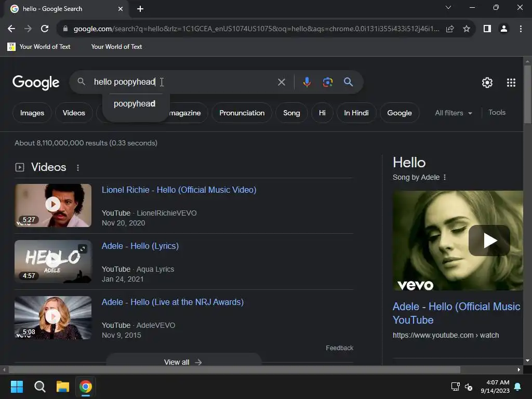Click the muted volume tray icon
532x399 pixels.
469,387
